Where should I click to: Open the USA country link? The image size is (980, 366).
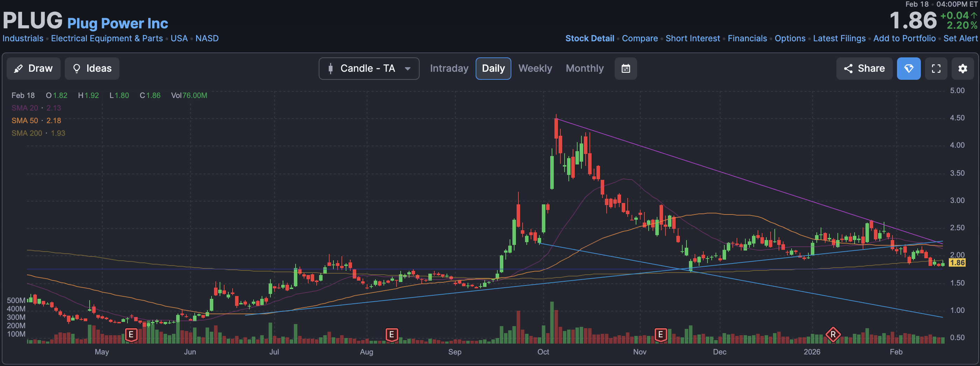(x=179, y=38)
